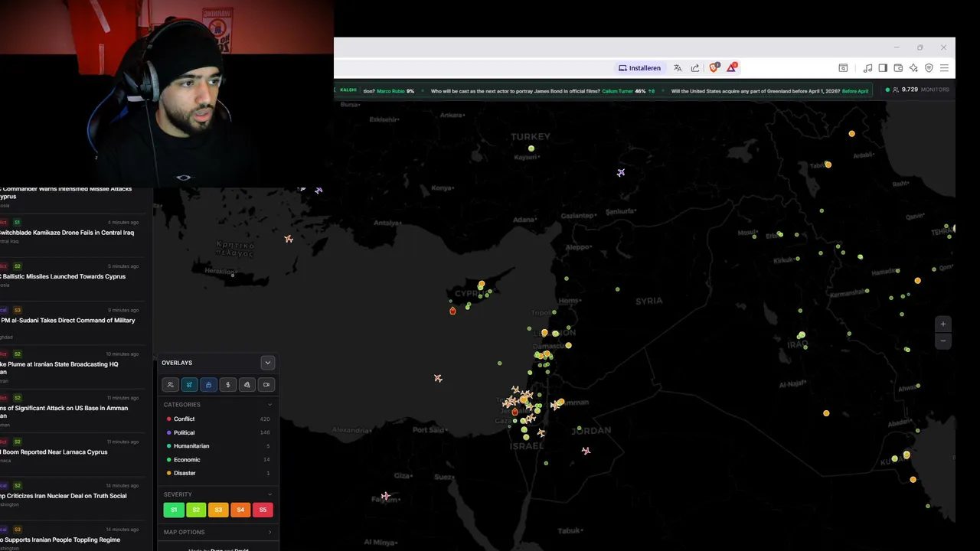This screenshot has height=551, width=980.
Task: Zoom in the map with plus button
Action: point(943,324)
